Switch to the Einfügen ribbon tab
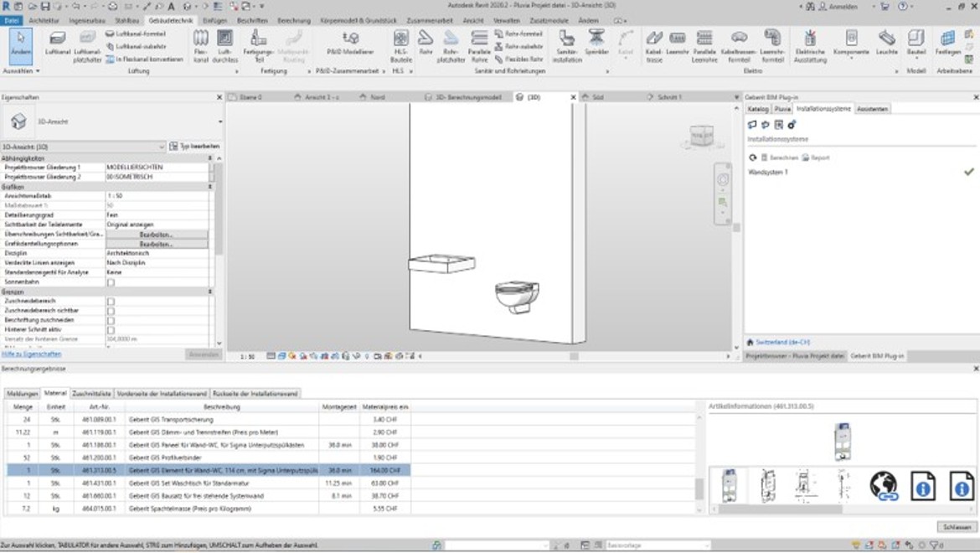This screenshot has height=553, width=980. [214, 21]
